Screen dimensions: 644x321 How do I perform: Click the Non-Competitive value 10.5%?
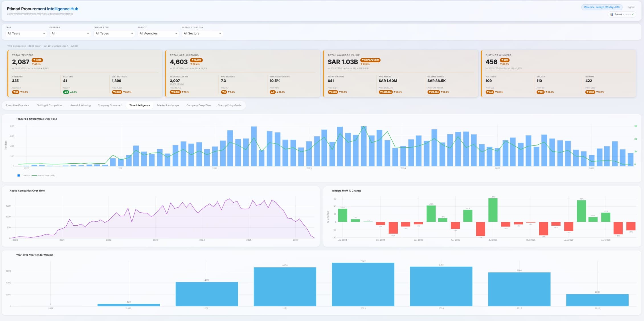[x=275, y=81]
